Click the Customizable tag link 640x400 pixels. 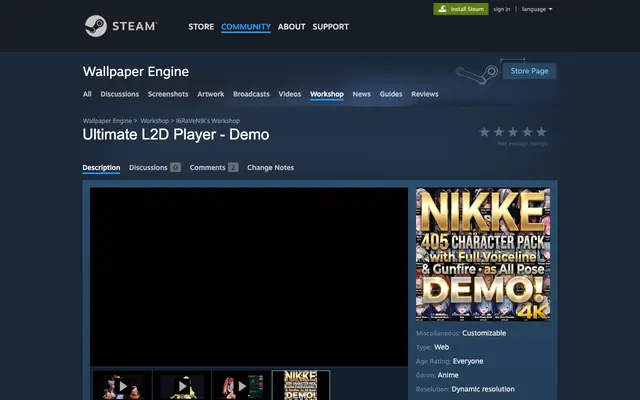[x=484, y=333]
